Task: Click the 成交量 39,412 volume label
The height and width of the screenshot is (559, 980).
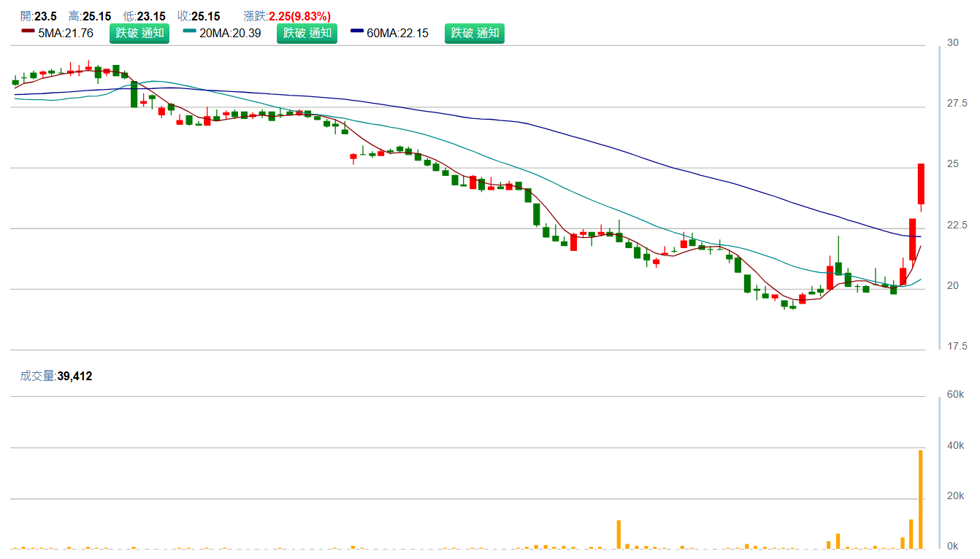Action: [56, 376]
